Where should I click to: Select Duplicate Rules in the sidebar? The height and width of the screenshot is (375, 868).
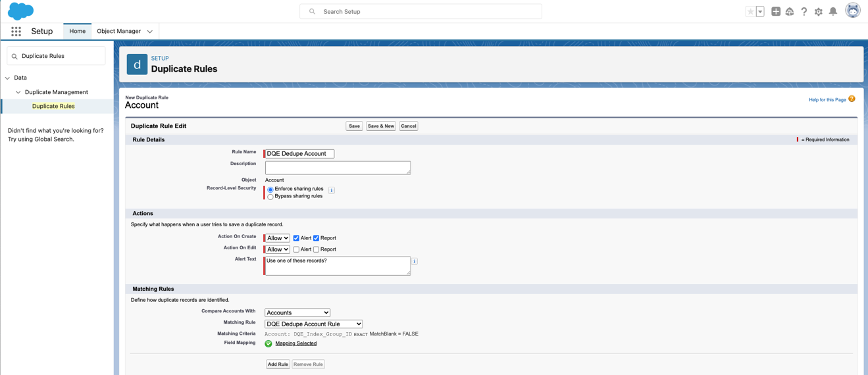click(53, 106)
